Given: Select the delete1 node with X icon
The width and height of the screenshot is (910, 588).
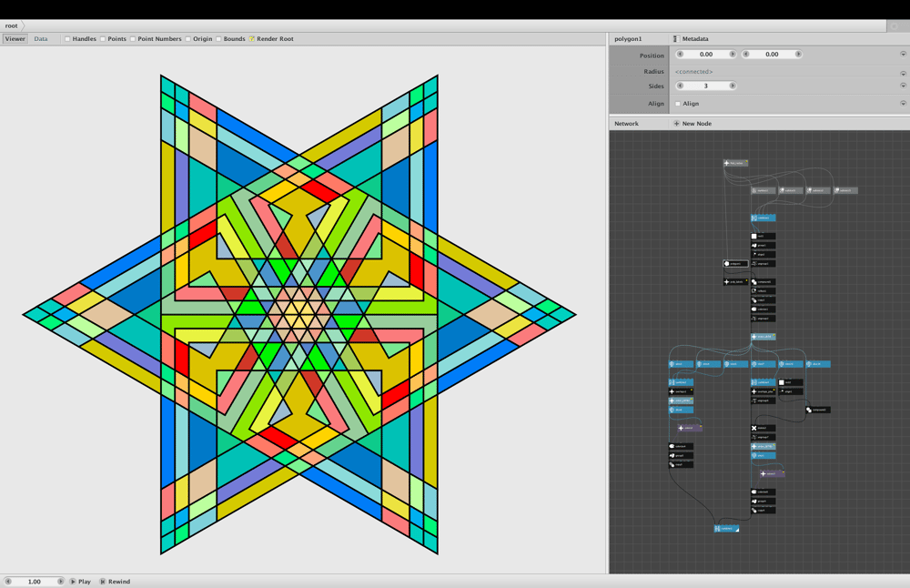Looking at the screenshot, I should [763, 428].
